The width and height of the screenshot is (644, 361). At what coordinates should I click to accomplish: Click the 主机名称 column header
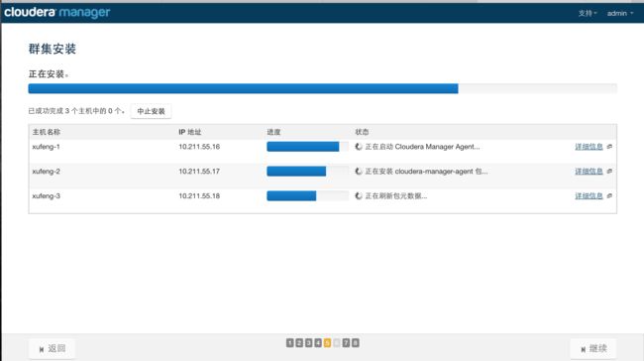[47, 132]
